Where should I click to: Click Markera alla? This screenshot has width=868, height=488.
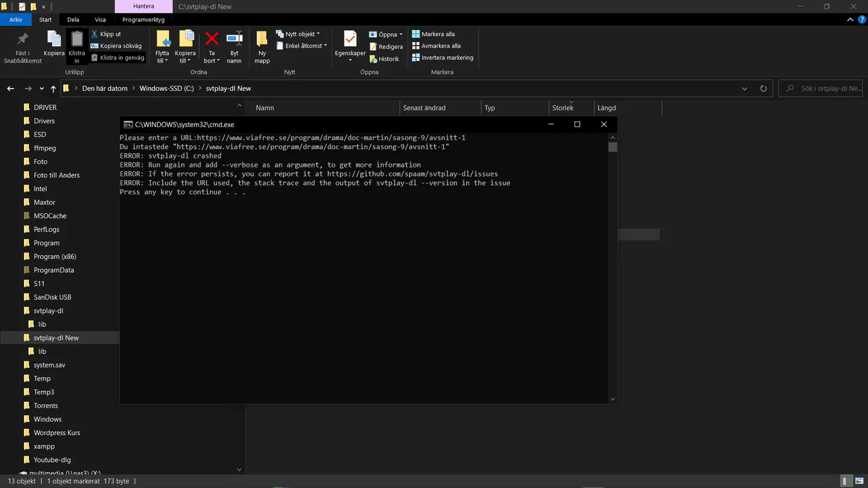tap(433, 34)
